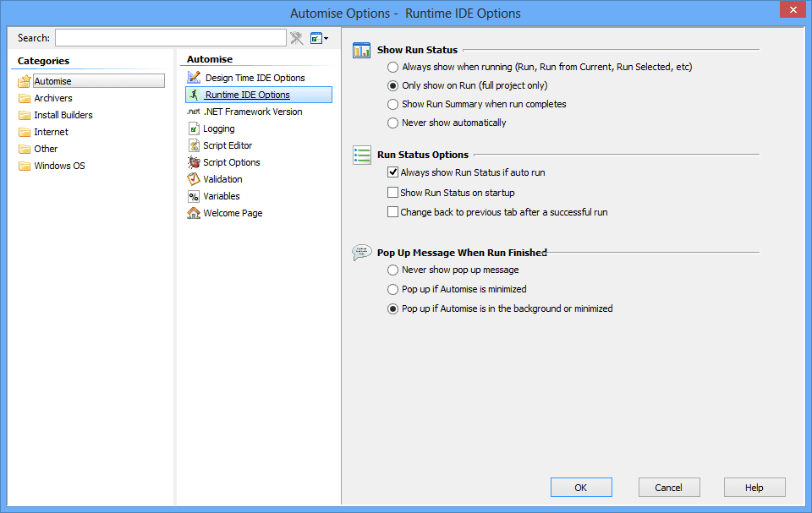Select Never show automatically radio button
The width and height of the screenshot is (812, 513).
[393, 123]
